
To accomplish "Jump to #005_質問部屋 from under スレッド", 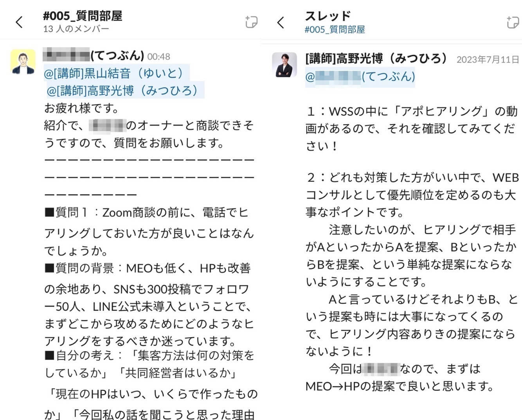I will click(335, 29).
